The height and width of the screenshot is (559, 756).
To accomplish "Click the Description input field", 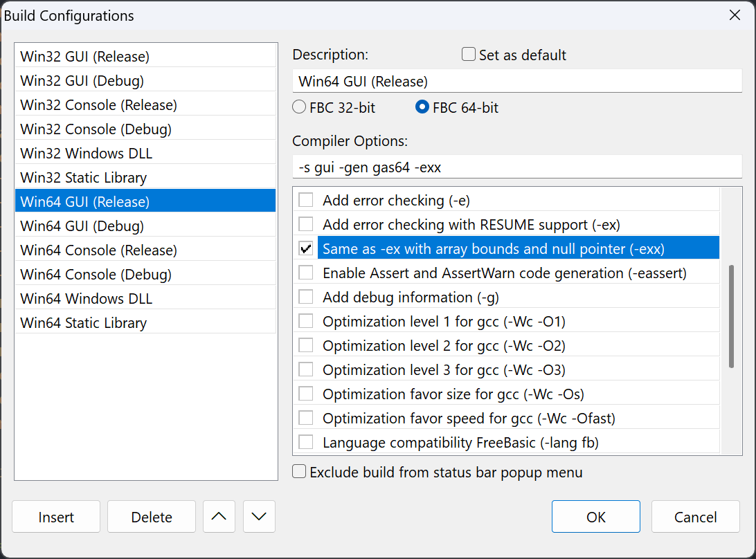I will 517,81.
